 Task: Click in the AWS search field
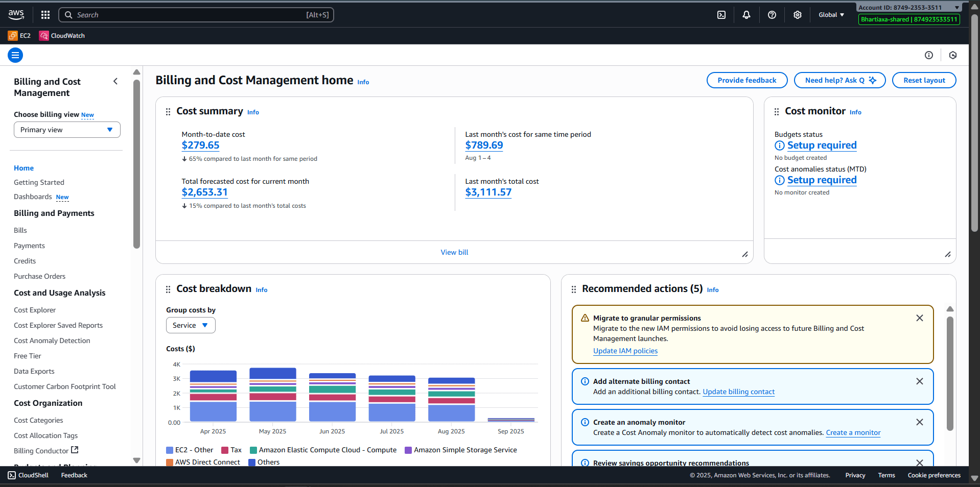[x=189, y=15]
